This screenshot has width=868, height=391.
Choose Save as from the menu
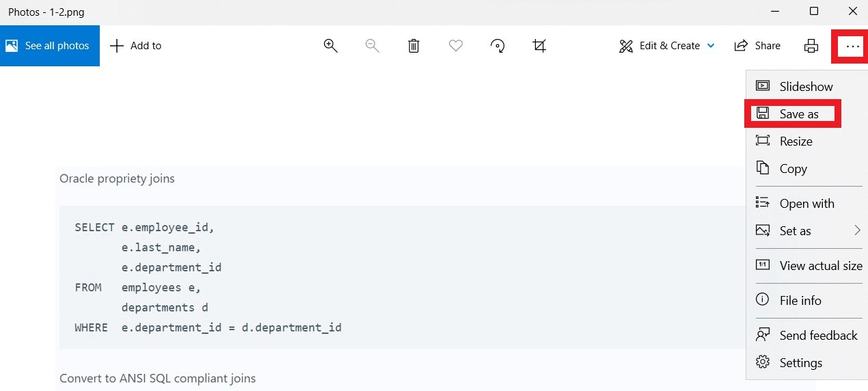click(x=798, y=114)
